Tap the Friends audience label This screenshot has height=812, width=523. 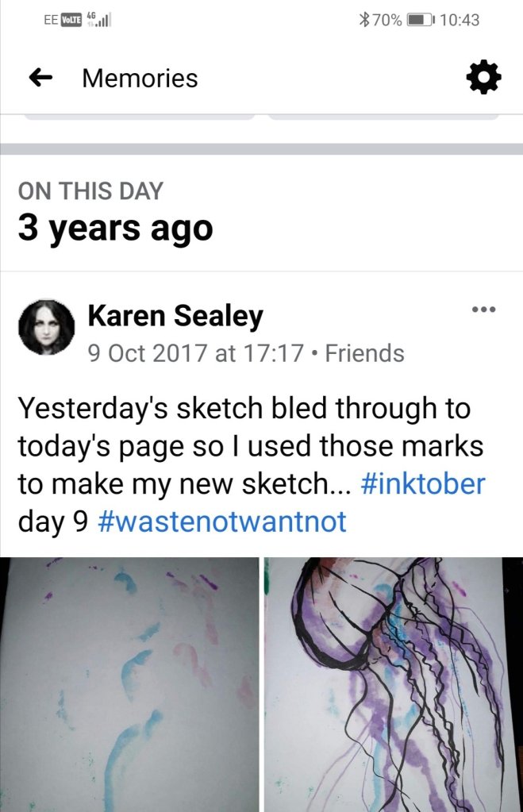[365, 352]
